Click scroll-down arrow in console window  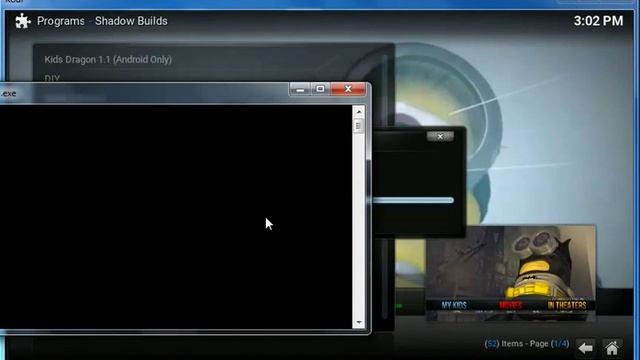359,322
